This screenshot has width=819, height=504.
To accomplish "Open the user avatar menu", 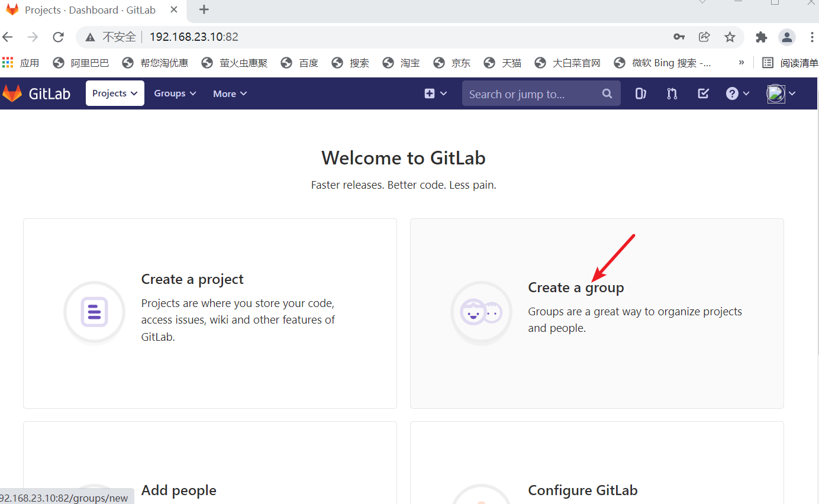I will pyautogui.click(x=781, y=93).
